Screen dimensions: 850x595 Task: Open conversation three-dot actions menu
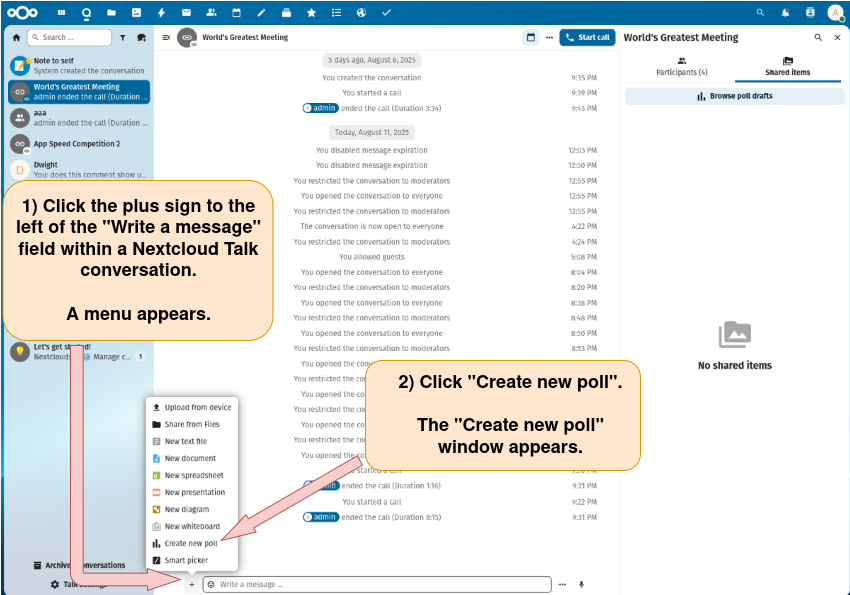point(549,37)
